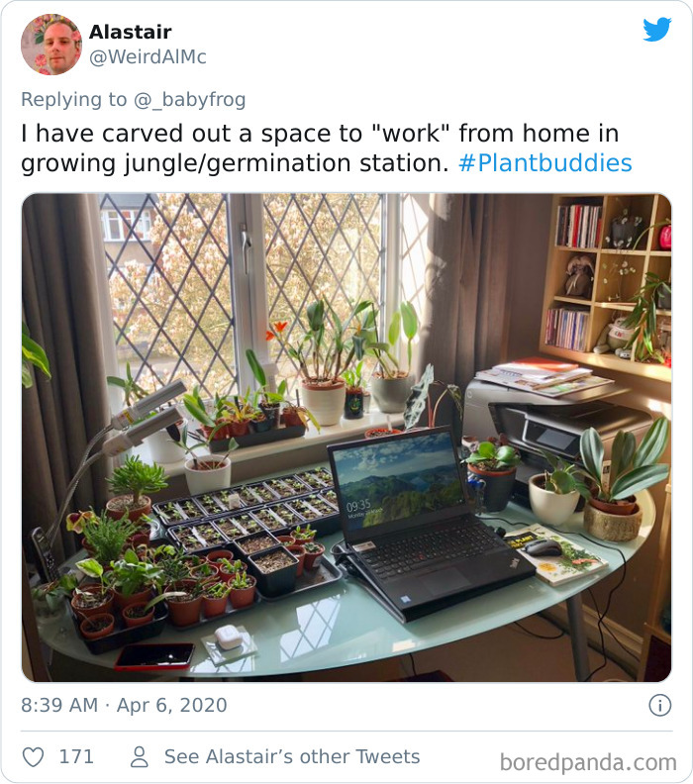Open the #Plantbuddies hashtag

click(x=545, y=163)
